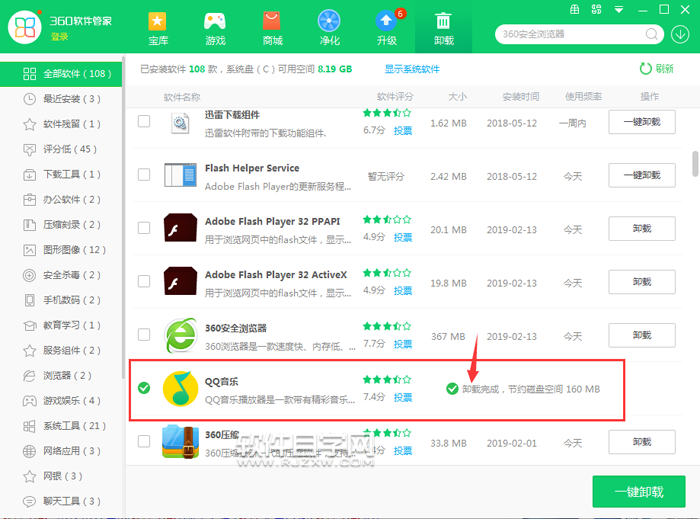This screenshot has height=519, width=700.
Task: Click the star rating of 迅雷下载组件
Action: 387,113
